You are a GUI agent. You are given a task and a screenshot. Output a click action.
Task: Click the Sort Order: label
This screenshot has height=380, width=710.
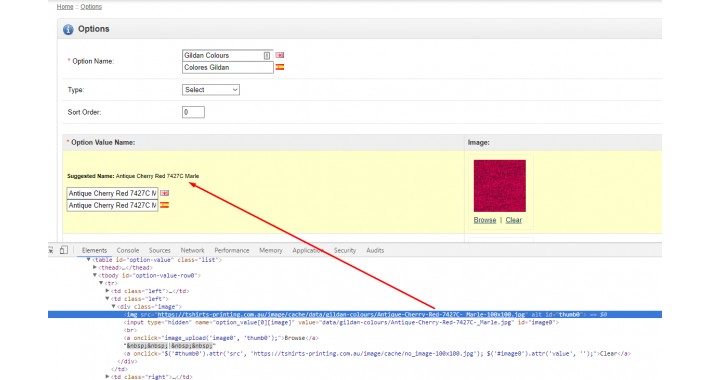[x=84, y=112]
